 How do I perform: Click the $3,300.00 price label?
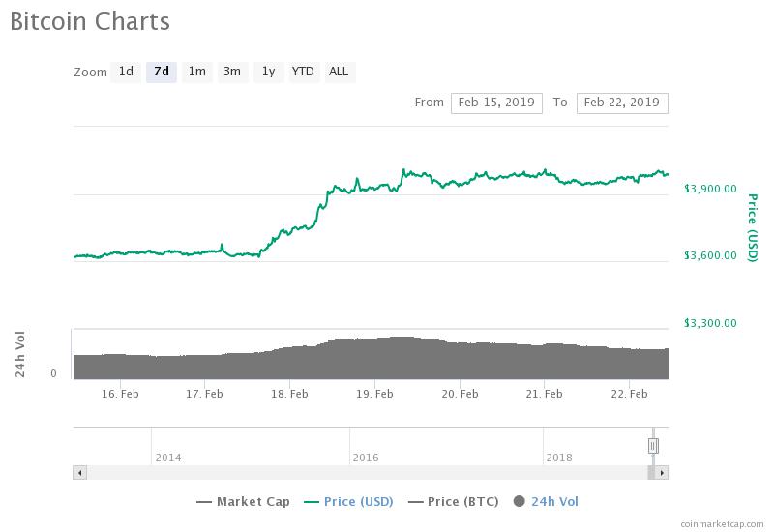pos(710,323)
